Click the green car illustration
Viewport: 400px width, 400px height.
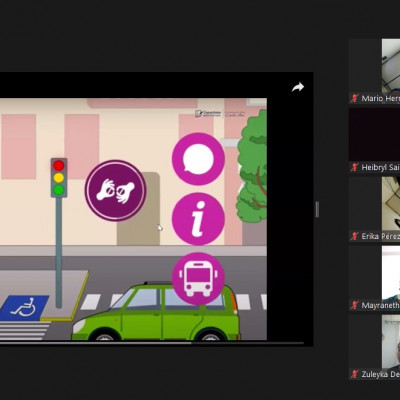pyautogui.click(x=156, y=312)
